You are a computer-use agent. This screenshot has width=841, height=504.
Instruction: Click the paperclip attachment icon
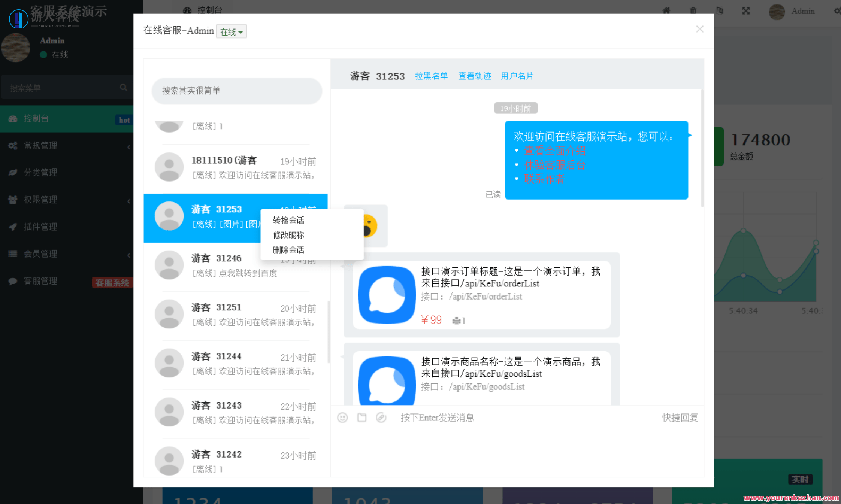pyautogui.click(x=381, y=418)
